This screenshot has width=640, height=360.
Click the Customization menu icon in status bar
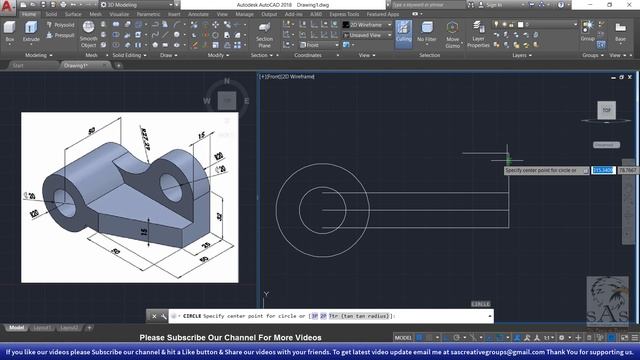[635, 338]
